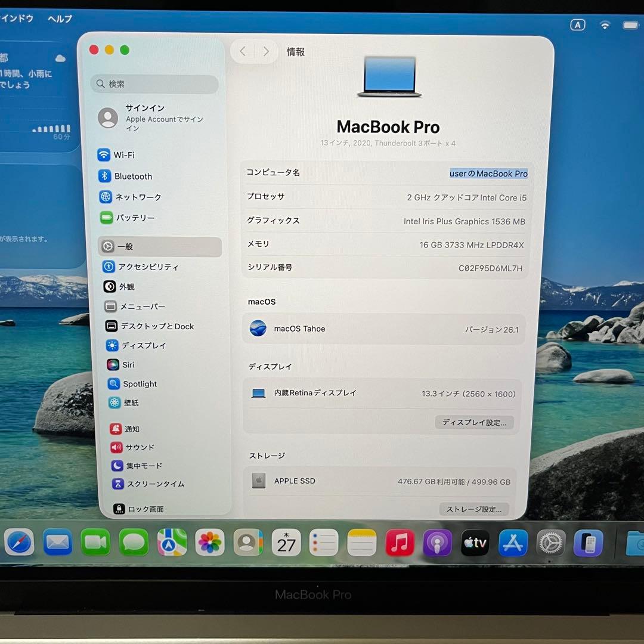This screenshot has height=644, width=644.
Task: Open ロック画面 settings
Action: point(139,509)
